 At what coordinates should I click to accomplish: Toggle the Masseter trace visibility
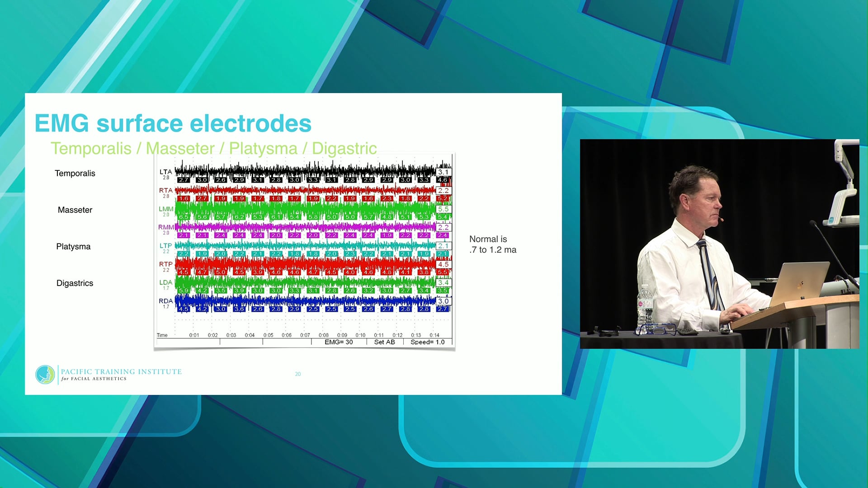(x=75, y=210)
